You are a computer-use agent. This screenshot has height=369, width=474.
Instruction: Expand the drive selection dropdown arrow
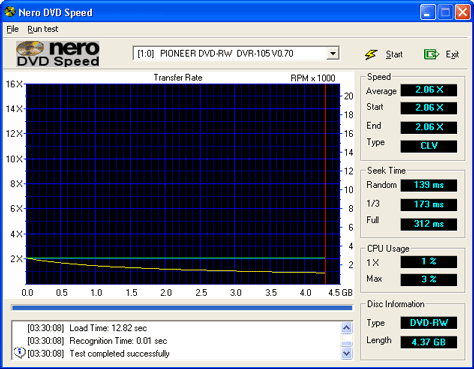pos(332,53)
